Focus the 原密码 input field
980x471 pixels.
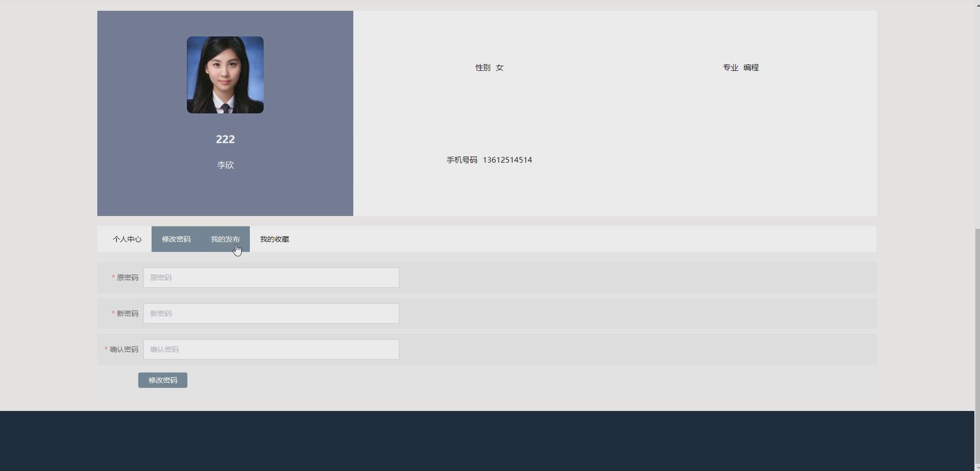271,277
